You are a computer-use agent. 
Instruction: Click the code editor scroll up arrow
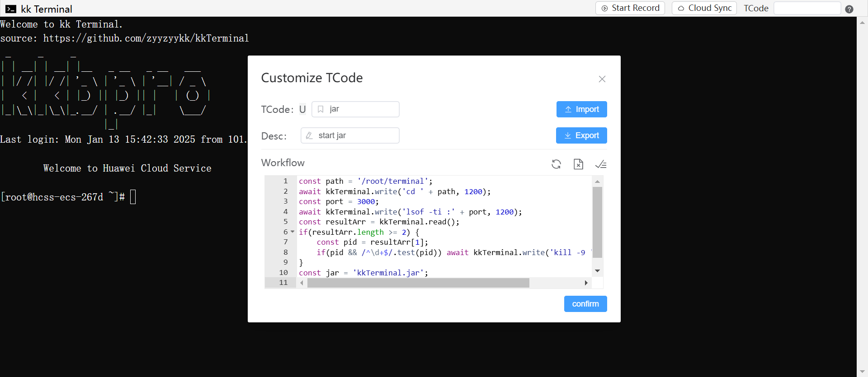pyautogui.click(x=597, y=181)
